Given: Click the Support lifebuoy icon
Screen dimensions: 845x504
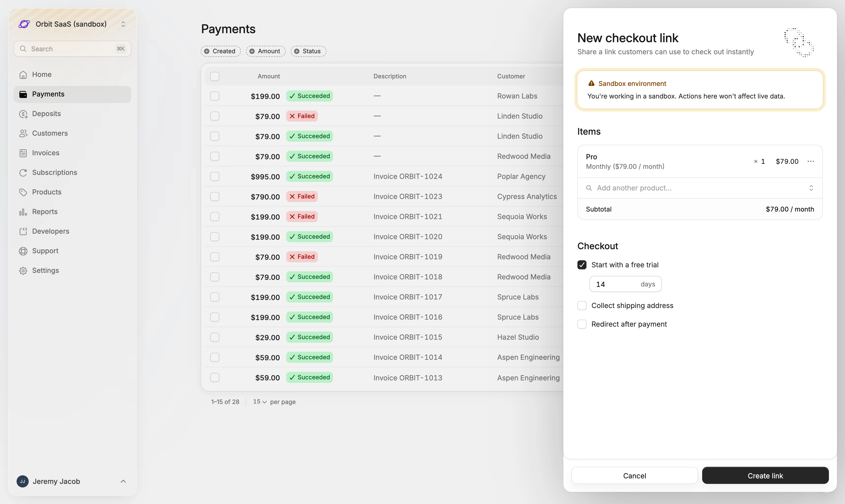Looking at the screenshot, I should click(x=23, y=251).
